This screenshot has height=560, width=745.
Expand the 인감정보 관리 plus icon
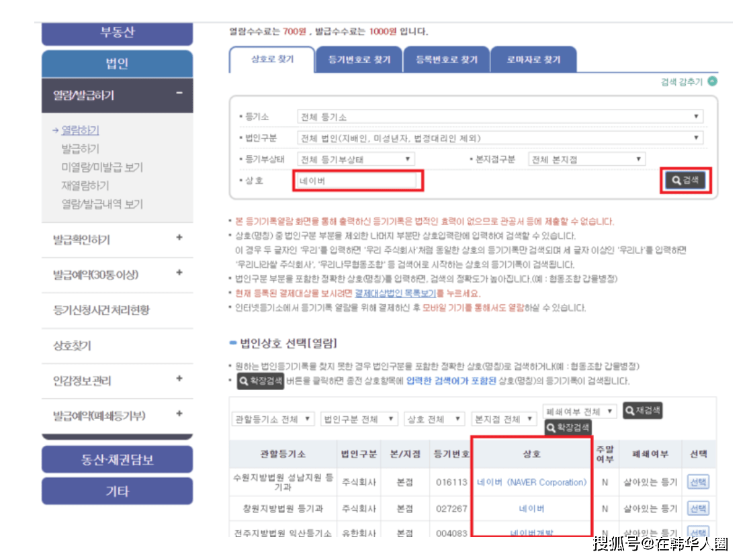[179, 378]
